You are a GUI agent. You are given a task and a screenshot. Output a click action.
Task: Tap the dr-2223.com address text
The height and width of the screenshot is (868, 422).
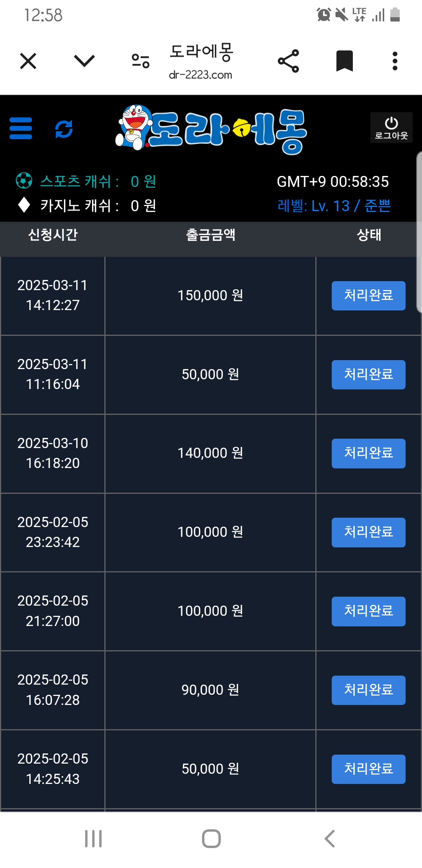pos(200,75)
